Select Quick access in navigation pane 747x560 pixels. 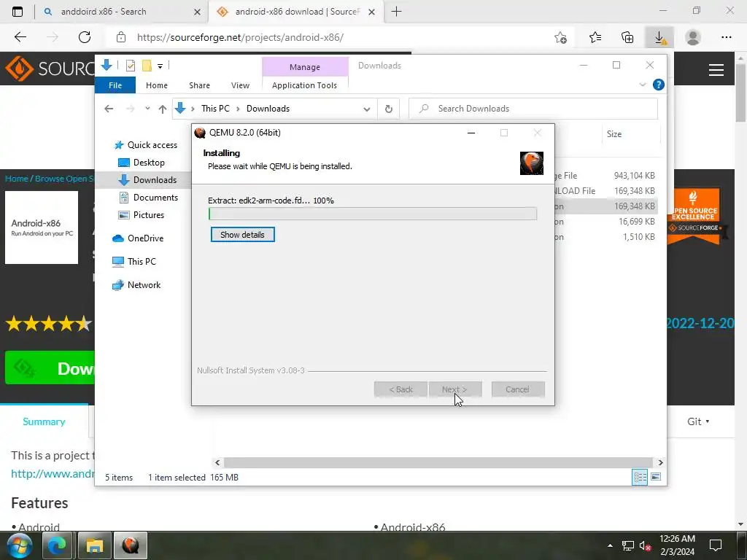[x=152, y=145]
